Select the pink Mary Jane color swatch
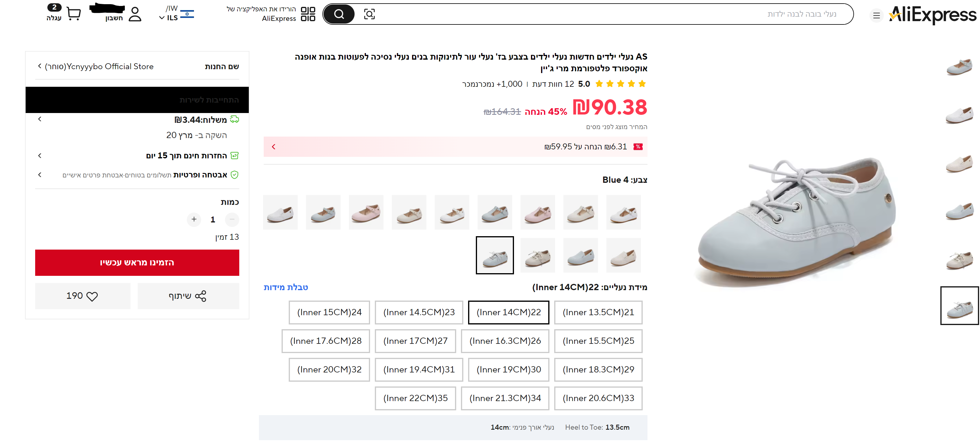This screenshot has width=980, height=447. tap(366, 212)
